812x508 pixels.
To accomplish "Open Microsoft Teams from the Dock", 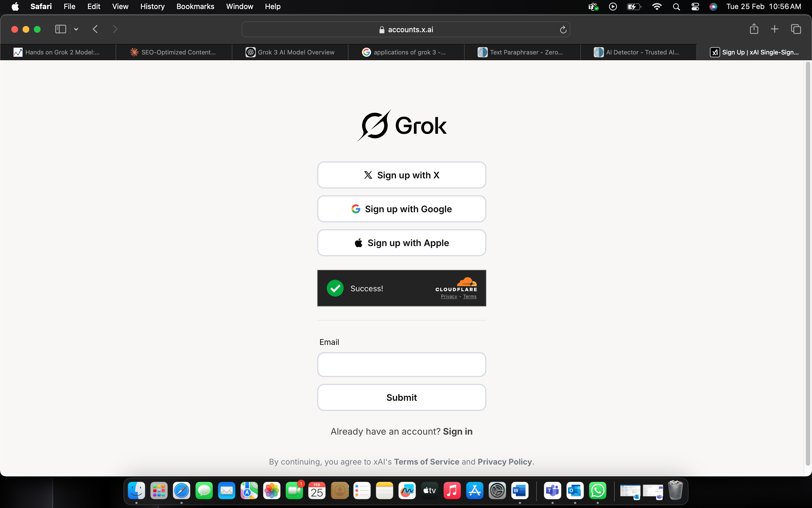I will click(x=552, y=491).
